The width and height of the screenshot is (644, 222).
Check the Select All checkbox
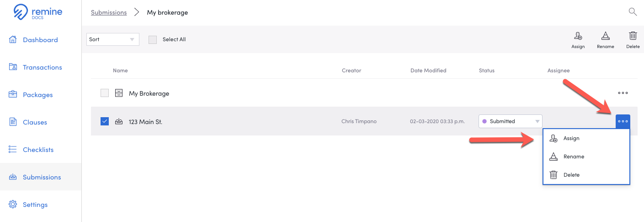[153, 39]
